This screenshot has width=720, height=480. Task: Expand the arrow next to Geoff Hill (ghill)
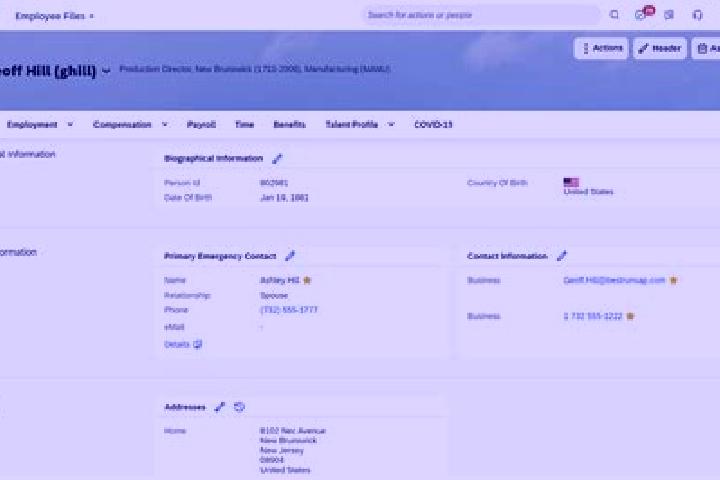point(106,71)
